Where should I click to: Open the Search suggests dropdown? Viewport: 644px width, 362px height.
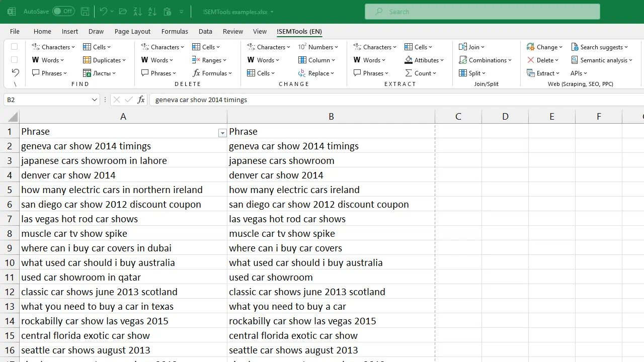pyautogui.click(x=600, y=47)
